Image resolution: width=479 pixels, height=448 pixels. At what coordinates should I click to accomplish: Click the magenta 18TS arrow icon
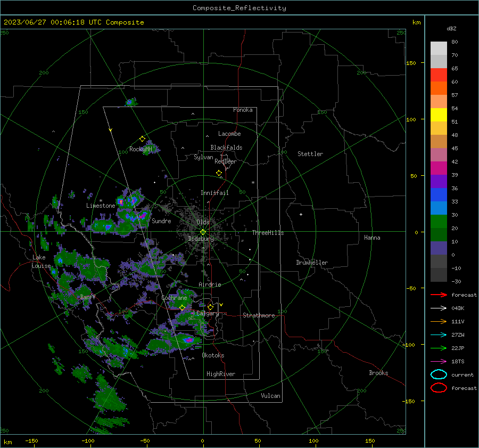click(x=439, y=362)
